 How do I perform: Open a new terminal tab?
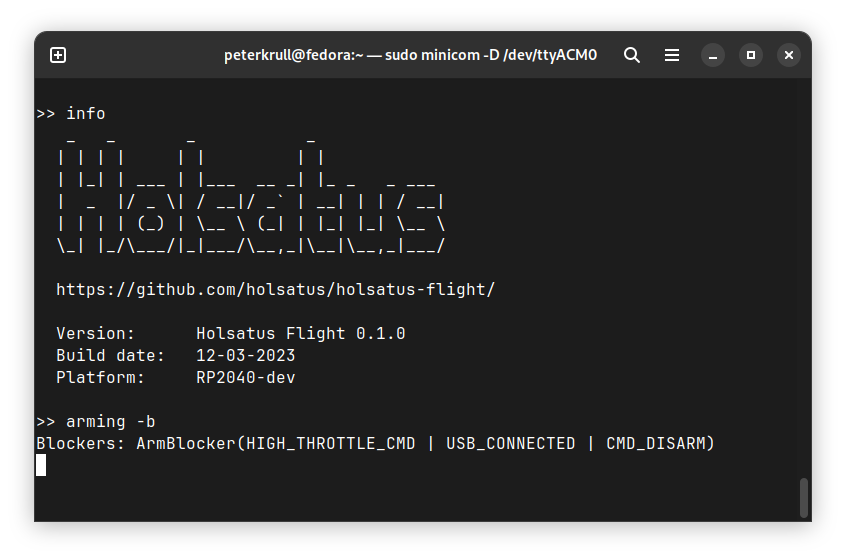[58, 55]
